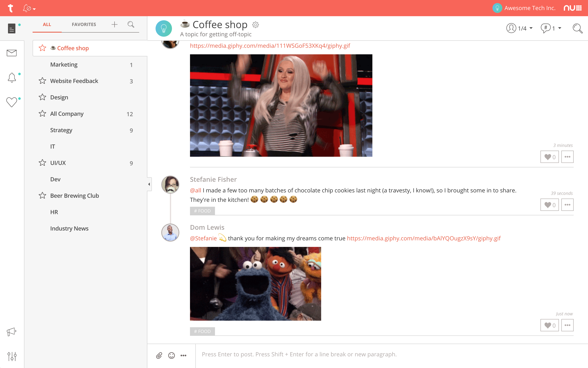Toggle favorite star on Website Feedback
Viewport: 588px width, 368px height.
42,81
